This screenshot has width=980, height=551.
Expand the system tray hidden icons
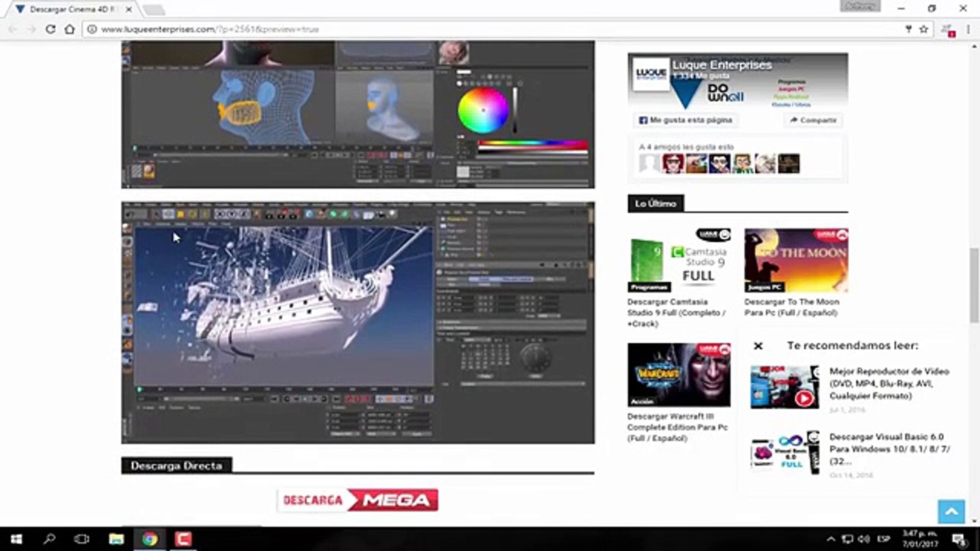click(831, 539)
